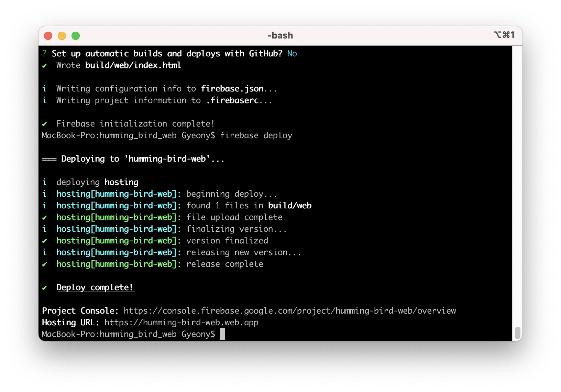Screen dimensions: 561x392
Task: Click 'releasing new version...' status text
Action: [x=244, y=252]
